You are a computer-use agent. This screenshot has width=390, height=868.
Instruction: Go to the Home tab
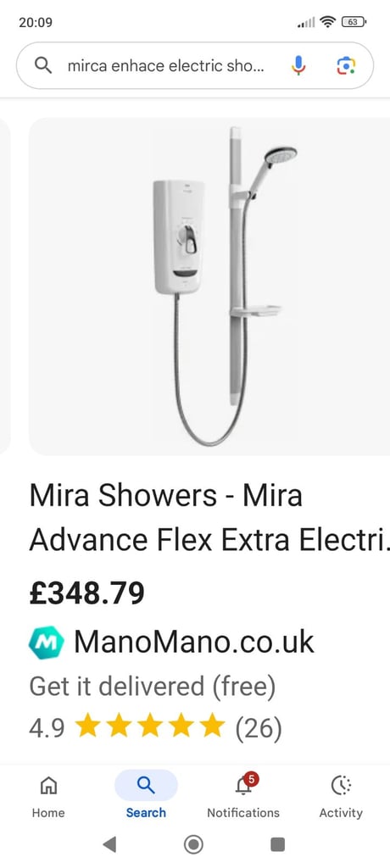[x=48, y=797]
